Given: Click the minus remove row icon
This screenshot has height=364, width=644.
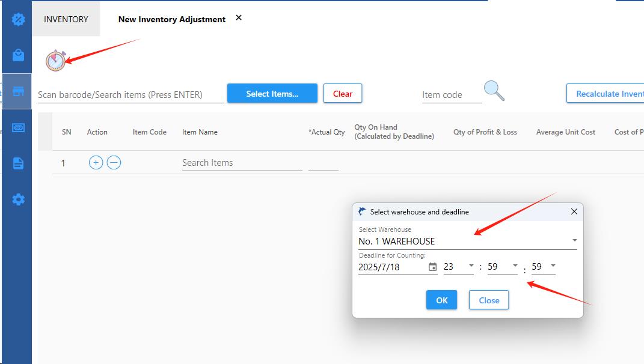Looking at the screenshot, I should [114, 162].
